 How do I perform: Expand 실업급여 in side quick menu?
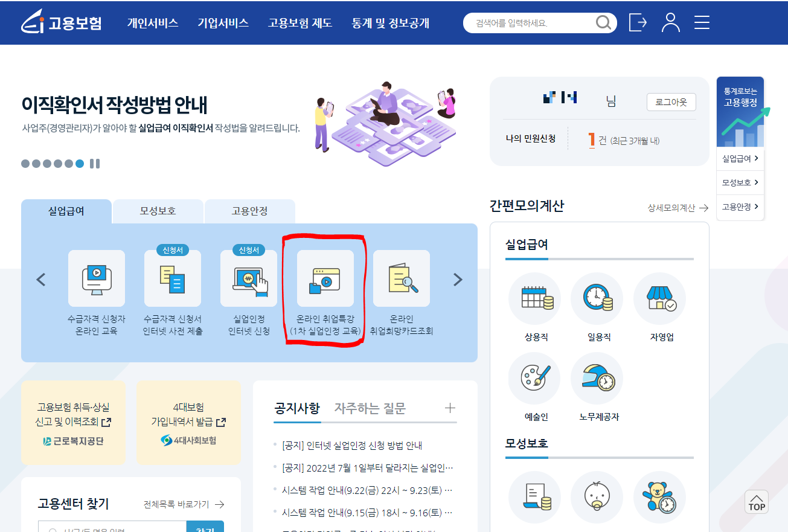pyautogui.click(x=740, y=158)
